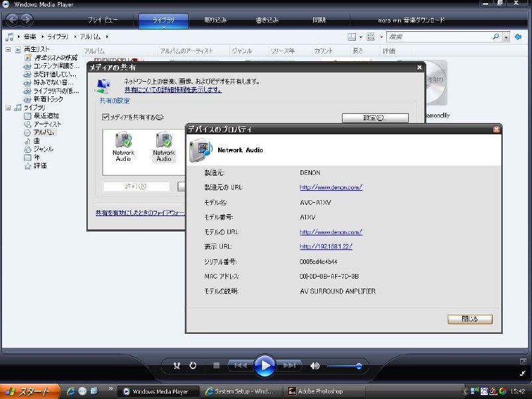Collapse the 再生リスト tree node
Screen dimensions: 532x399
click(x=8, y=50)
